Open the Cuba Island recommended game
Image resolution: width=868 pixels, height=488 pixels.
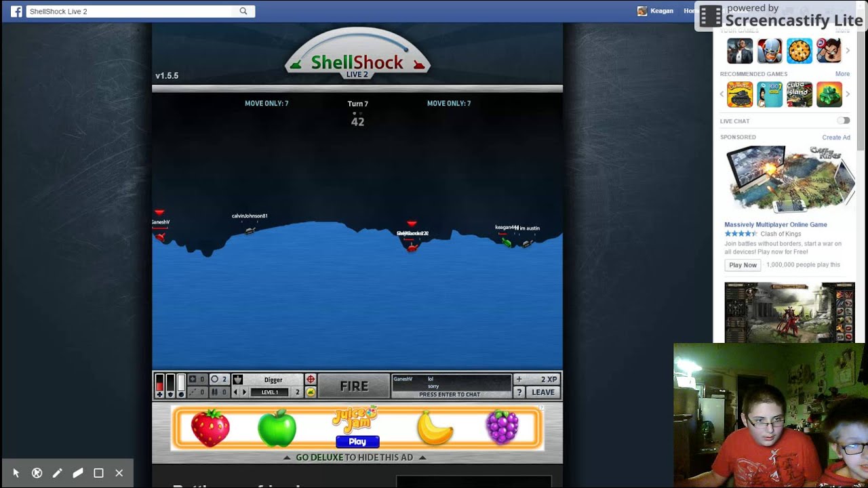(800, 94)
